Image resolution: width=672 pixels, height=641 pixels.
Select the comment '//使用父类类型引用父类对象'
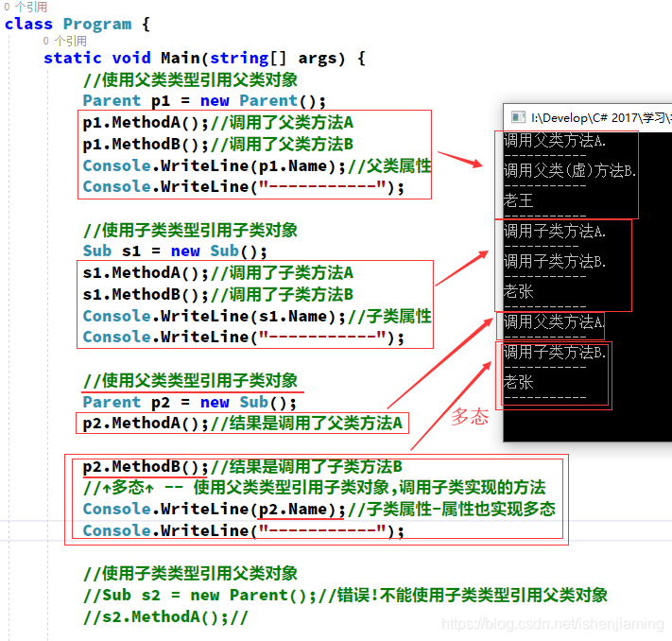point(190,79)
